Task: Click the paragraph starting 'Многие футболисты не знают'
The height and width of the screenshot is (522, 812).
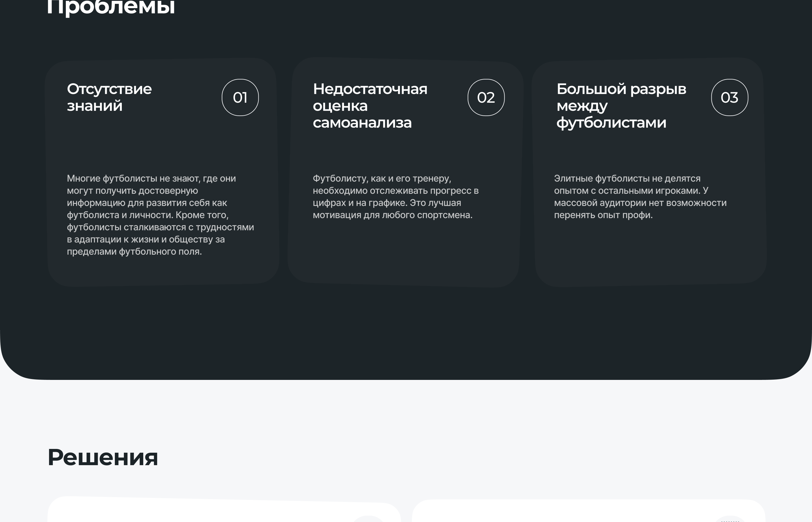Action: [x=160, y=215]
